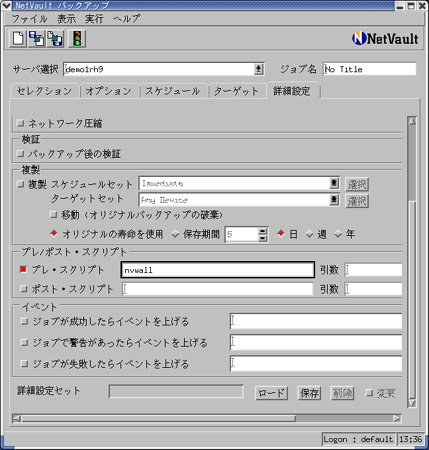Viewport: 429px width, 450px height.
Task: Uncheck the プレ・スクリプト checkbox
Action: [x=23, y=269]
